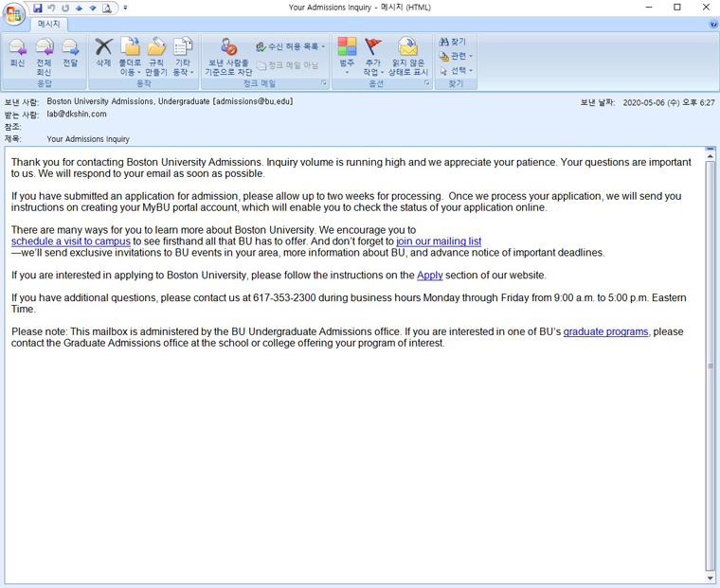Click 전체 회신 to reply all

45,57
